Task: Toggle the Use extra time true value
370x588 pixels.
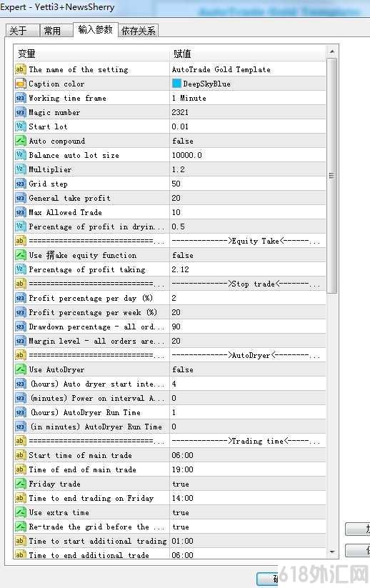Action: point(248,512)
